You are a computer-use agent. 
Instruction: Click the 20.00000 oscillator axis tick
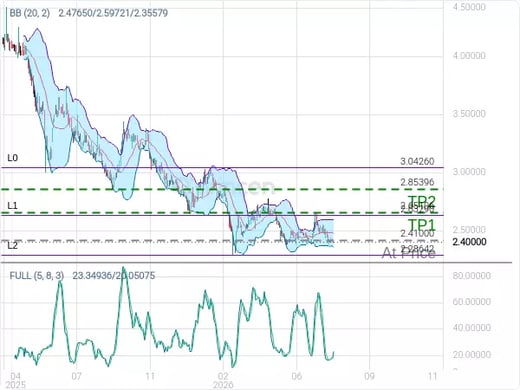click(x=472, y=354)
